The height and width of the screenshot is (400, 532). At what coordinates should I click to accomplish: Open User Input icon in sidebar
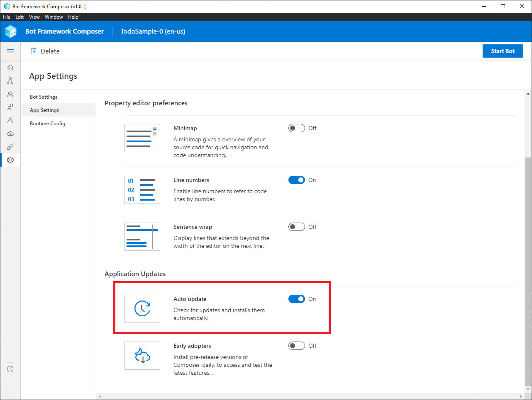pos(10,107)
